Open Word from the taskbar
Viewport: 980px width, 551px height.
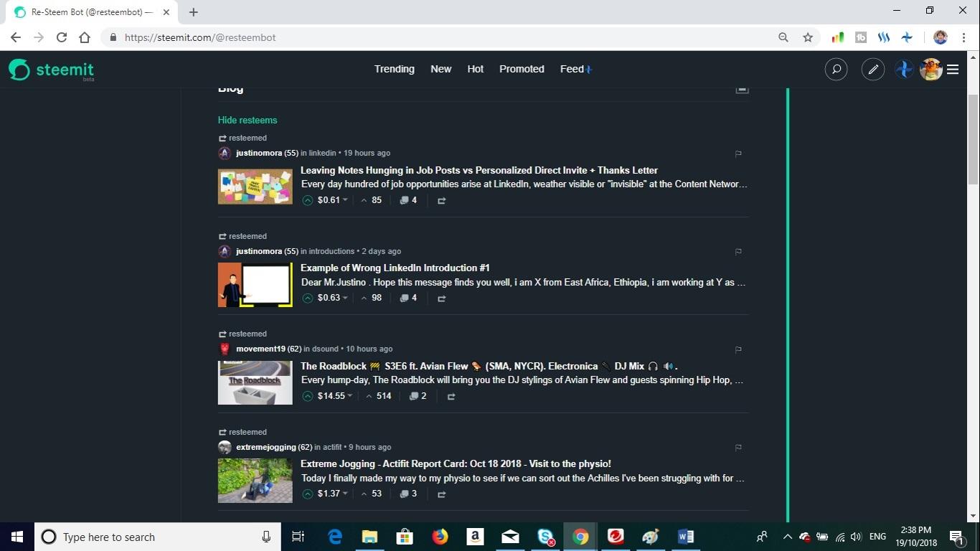(x=685, y=537)
